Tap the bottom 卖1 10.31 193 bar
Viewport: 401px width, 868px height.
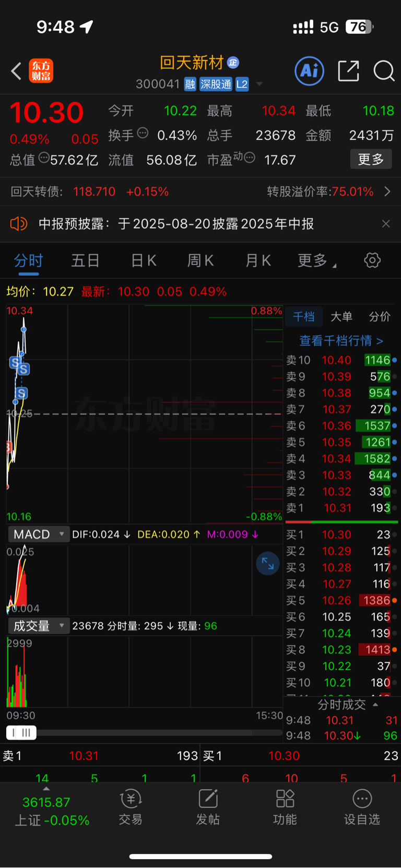tap(100, 756)
